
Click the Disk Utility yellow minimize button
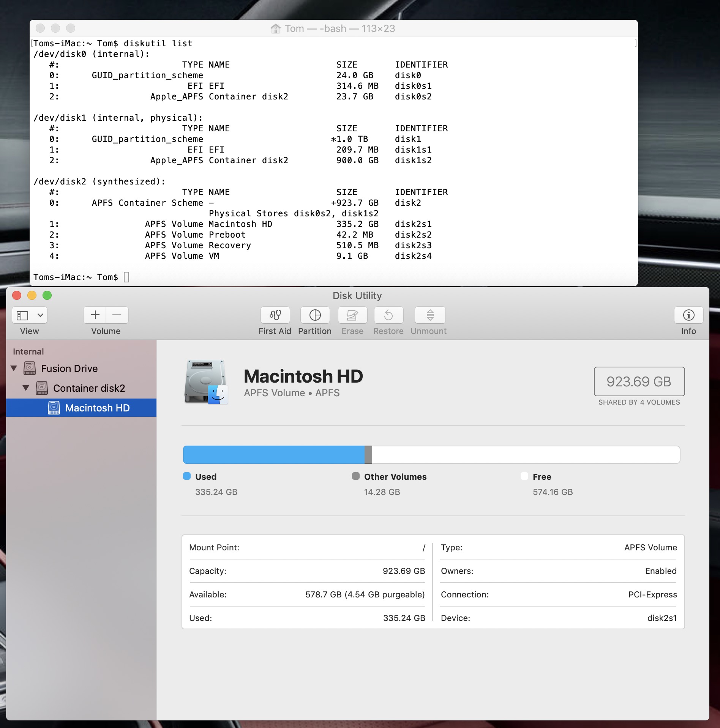(32, 295)
